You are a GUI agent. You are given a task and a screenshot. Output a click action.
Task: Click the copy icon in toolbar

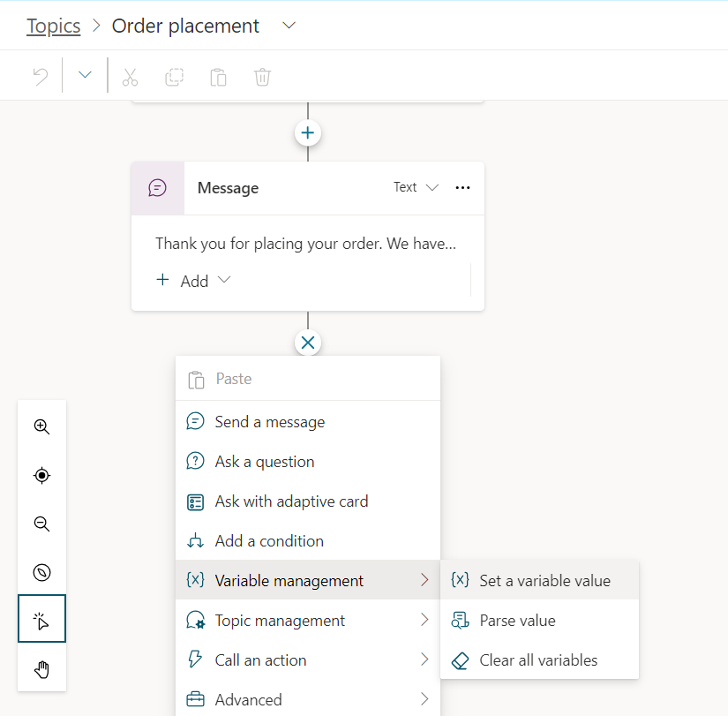tap(174, 76)
